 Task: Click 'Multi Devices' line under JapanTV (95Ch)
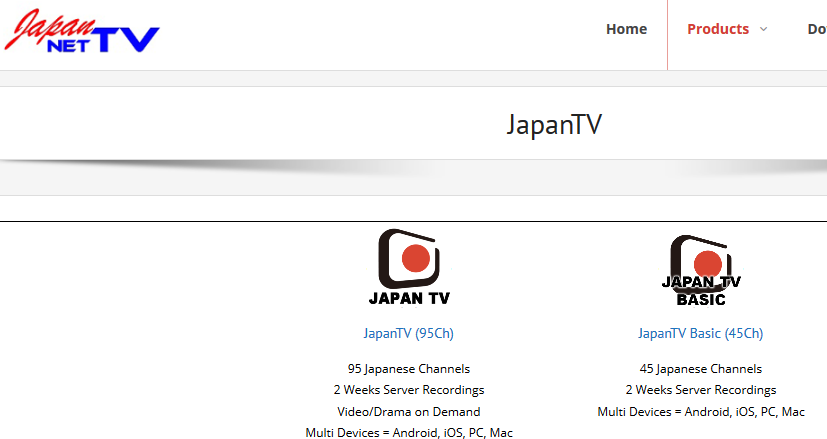pyautogui.click(x=409, y=433)
